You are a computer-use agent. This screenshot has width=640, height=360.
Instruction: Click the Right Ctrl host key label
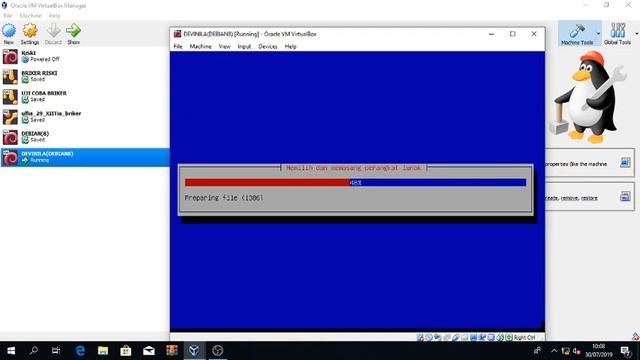point(524,337)
